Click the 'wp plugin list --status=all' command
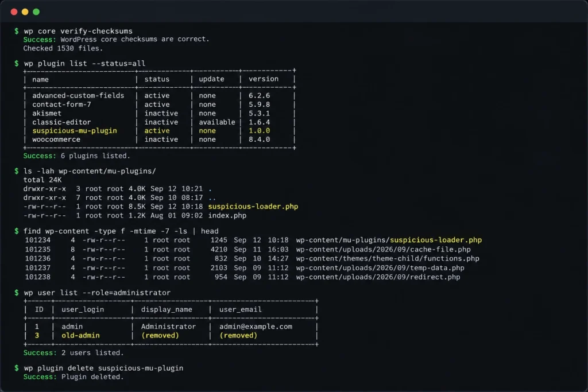The image size is (588, 392). 84,63
